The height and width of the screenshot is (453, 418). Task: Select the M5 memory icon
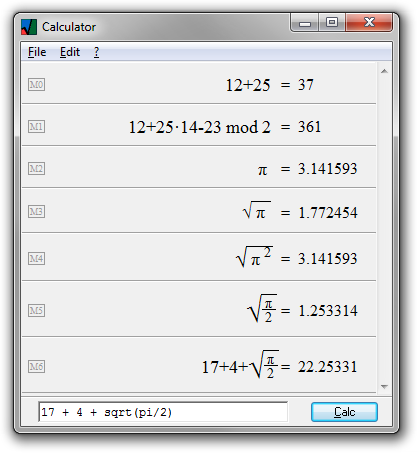pyautogui.click(x=36, y=311)
